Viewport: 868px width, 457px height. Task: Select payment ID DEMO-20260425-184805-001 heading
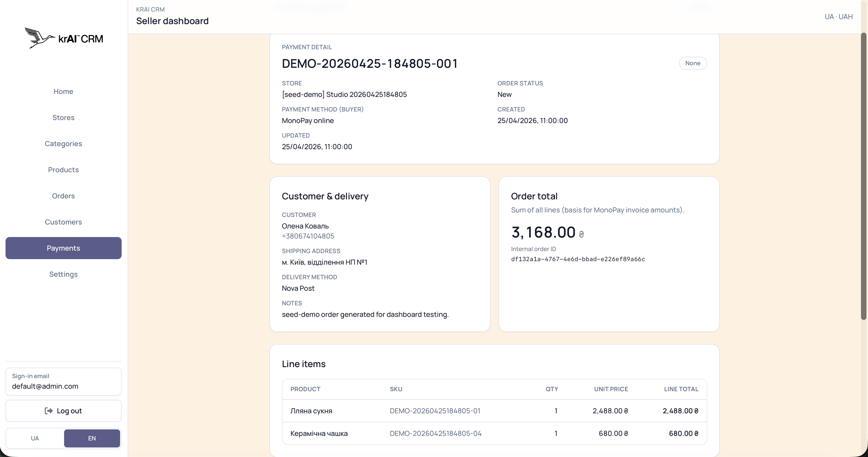point(370,64)
